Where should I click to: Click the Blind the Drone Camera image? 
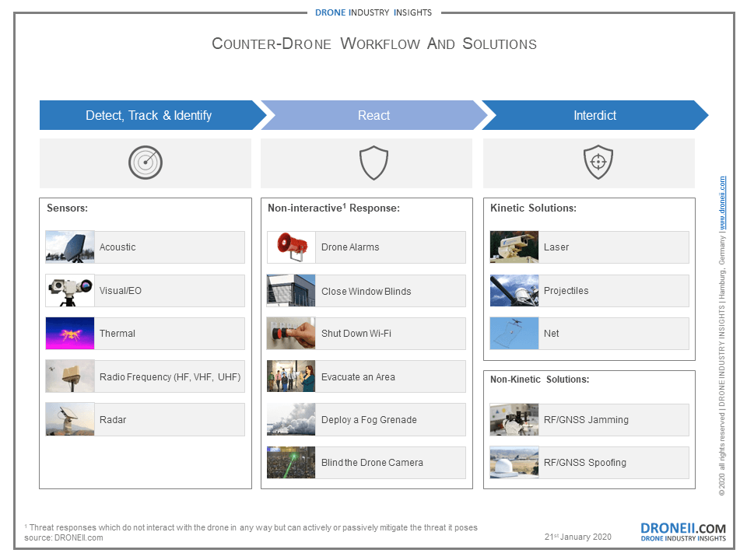coord(291,463)
